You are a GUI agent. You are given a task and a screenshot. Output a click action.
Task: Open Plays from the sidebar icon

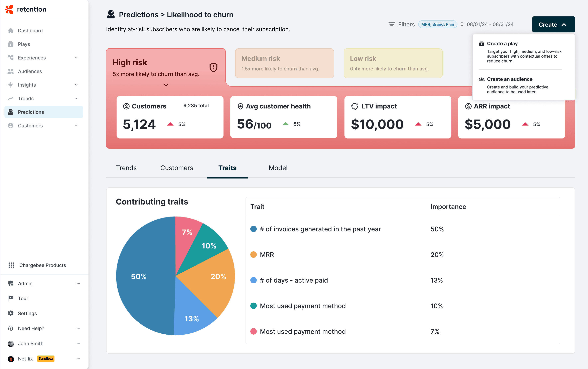[10, 44]
